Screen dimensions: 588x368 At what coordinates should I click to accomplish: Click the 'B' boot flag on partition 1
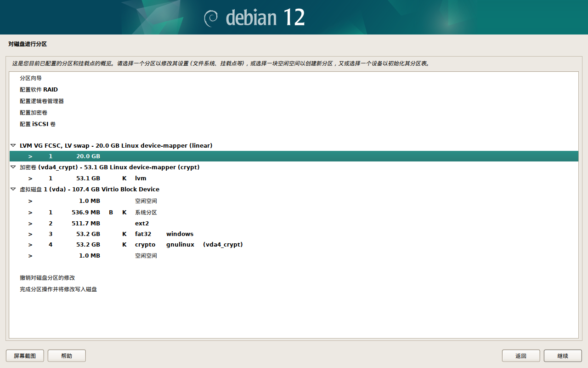[x=111, y=213]
